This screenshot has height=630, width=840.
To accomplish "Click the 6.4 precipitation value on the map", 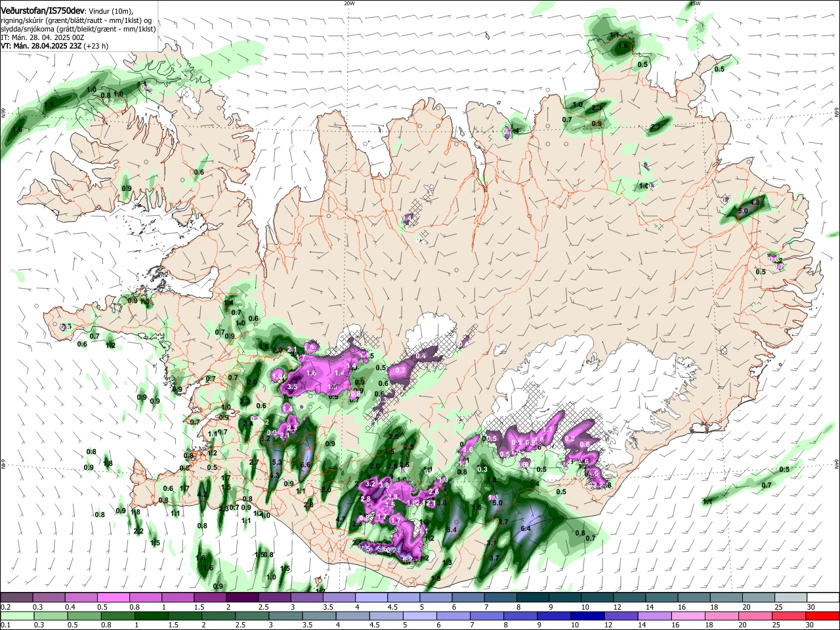I will (x=526, y=528).
